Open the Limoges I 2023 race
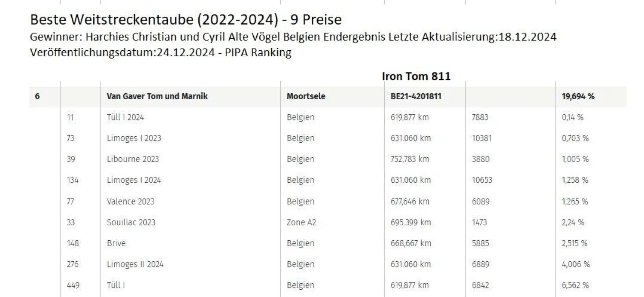 pyautogui.click(x=134, y=138)
